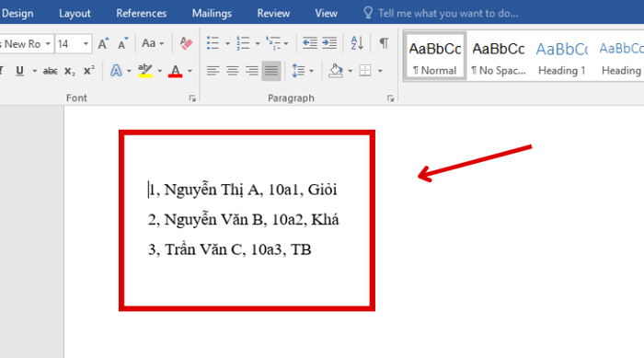Click the line '2, Nguyễn Văn B, 10a2, Khá'
The height and width of the screenshot is (358, 644).
pyautogui.click(x=244, y=220)
